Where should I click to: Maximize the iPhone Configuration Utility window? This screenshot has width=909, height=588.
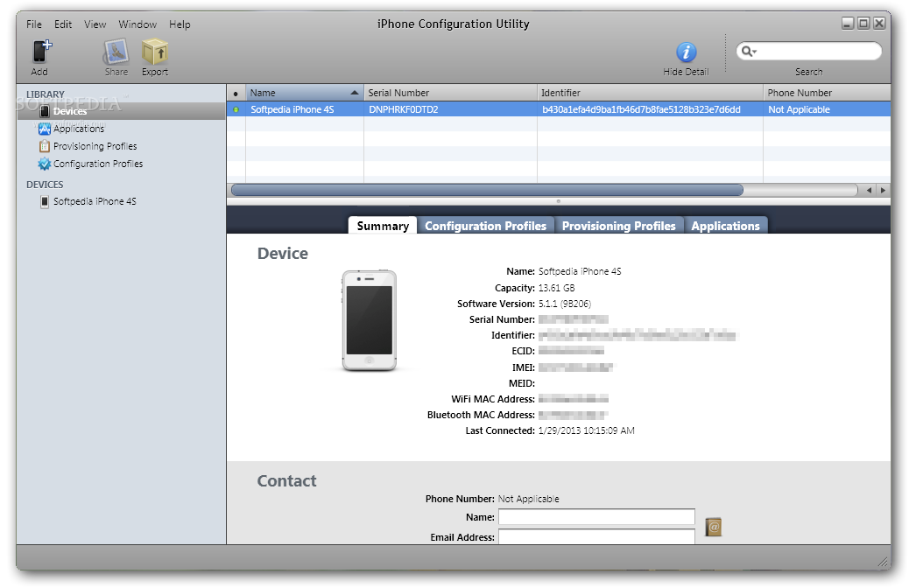coord(863,23)
